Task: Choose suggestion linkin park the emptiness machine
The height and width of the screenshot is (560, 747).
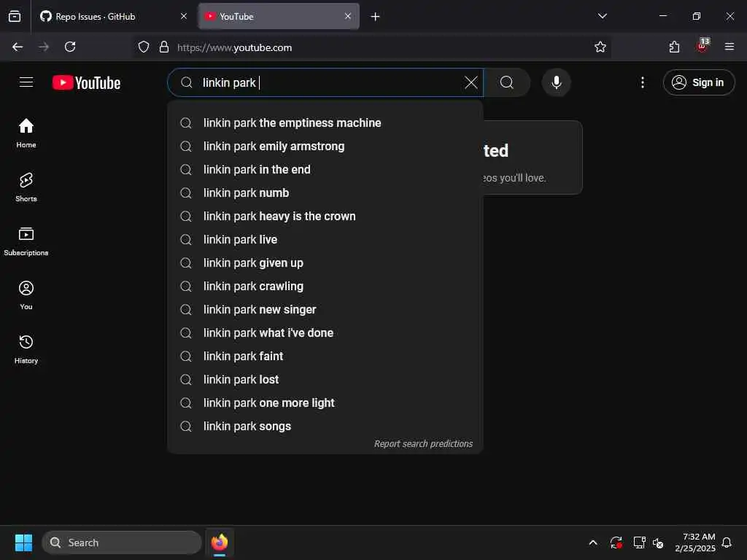Action: (x=325, y=122)
